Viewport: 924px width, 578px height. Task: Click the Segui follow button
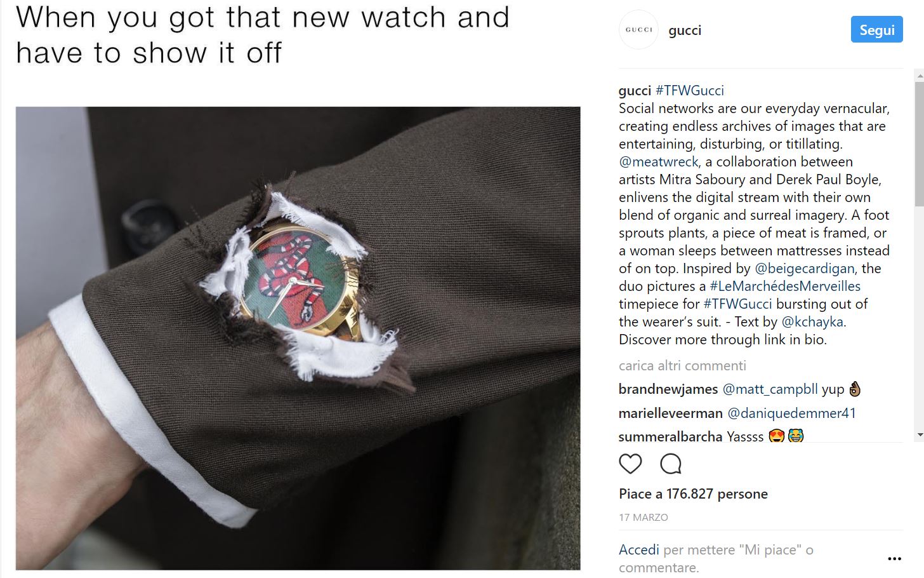click(x=876, y=30)
